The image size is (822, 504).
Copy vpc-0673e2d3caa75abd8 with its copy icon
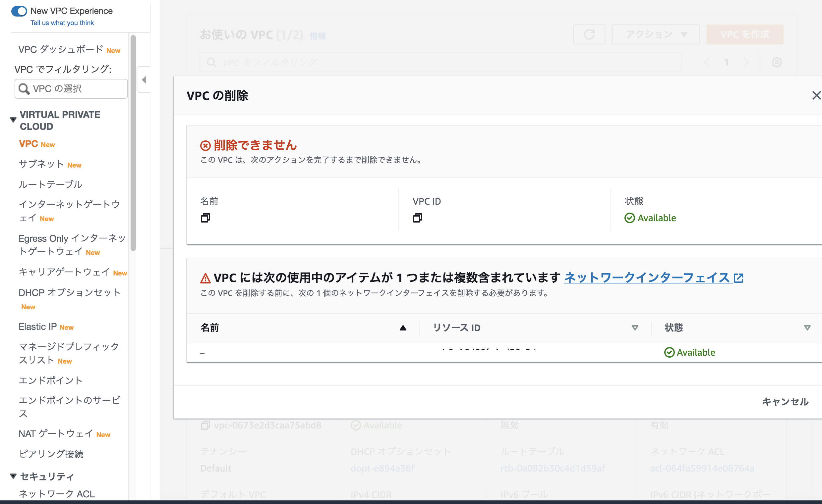pyautogui.click(x=205, y=425)
